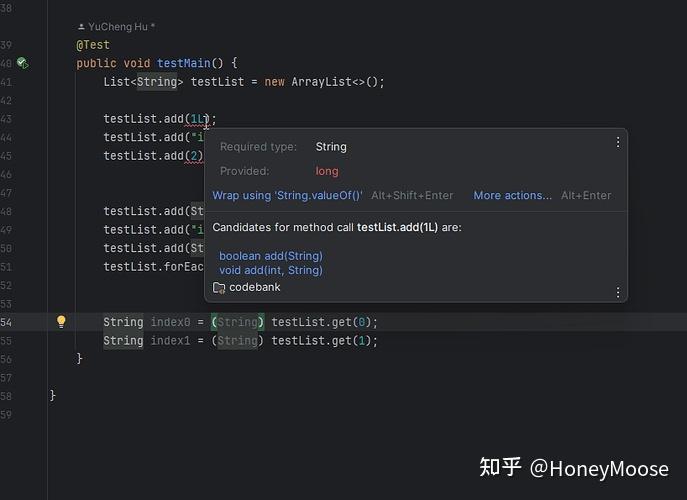Open the bottom three-dot menu beside codebank
687x500 pixels.
click(x=618, y=292)
